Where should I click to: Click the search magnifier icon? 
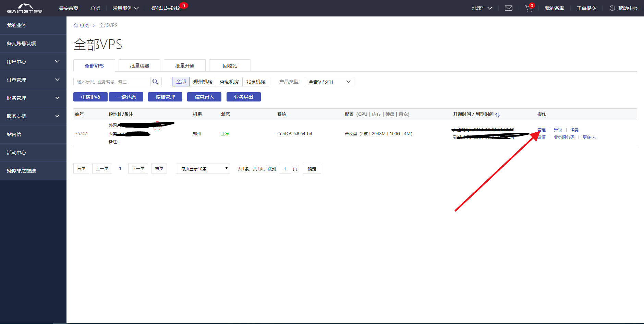point(155,82)
